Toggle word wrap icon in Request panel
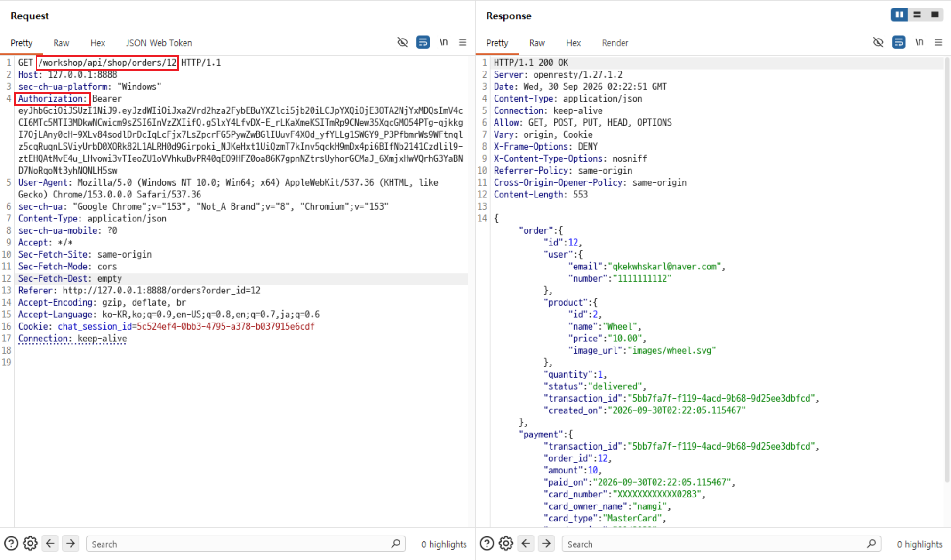The image size is (951, 560). (x=423, y=42)
